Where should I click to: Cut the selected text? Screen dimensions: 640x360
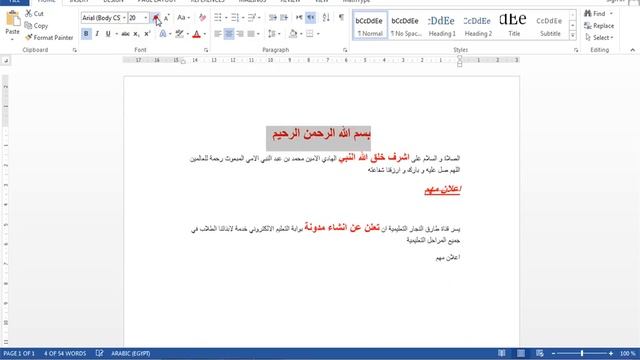pyautogui.click(x=34, y=13)
